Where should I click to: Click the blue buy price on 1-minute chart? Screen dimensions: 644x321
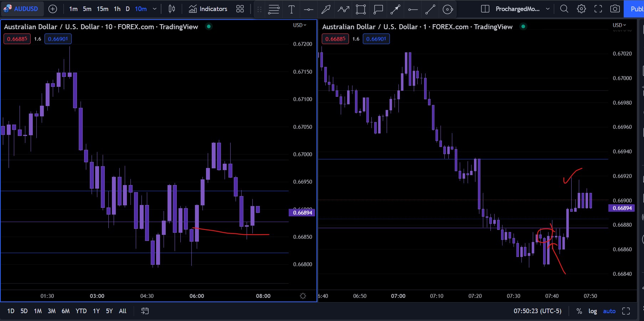(376, 39)
